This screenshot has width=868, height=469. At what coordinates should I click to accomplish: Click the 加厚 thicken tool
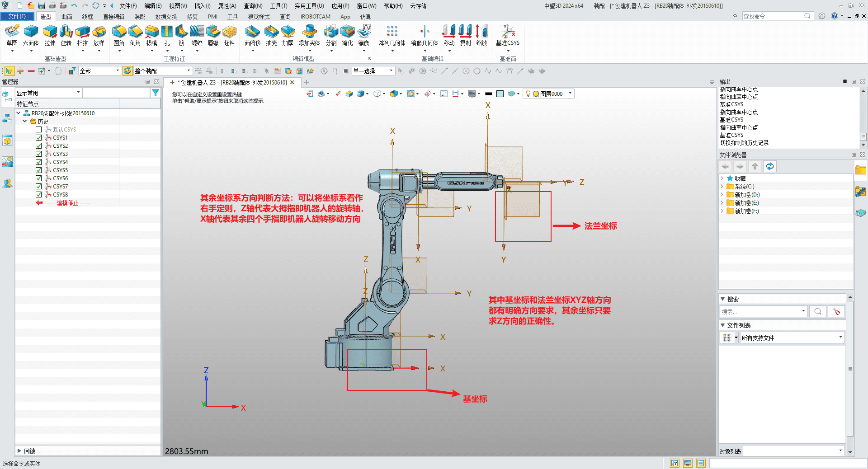pyautogui.click(x=288, y=35)
